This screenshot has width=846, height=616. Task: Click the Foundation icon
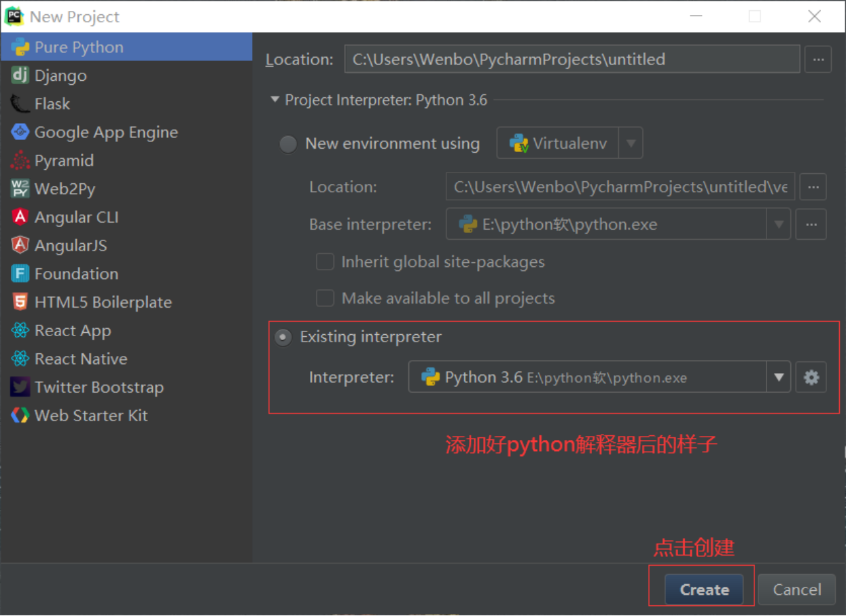tap(20, 274)
